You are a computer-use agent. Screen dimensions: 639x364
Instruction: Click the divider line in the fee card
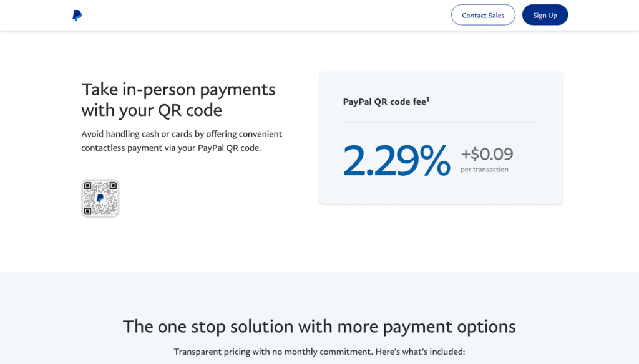(441, 123)
